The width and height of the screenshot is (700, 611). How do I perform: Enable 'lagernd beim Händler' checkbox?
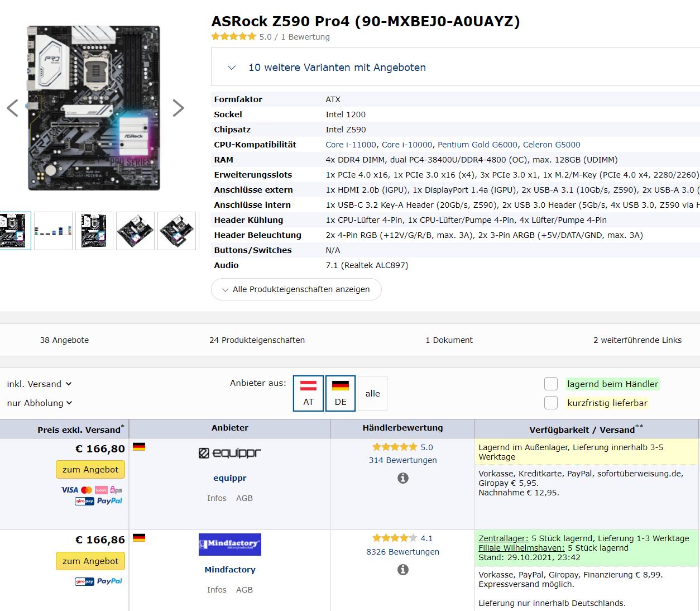[x=551, y=384]
